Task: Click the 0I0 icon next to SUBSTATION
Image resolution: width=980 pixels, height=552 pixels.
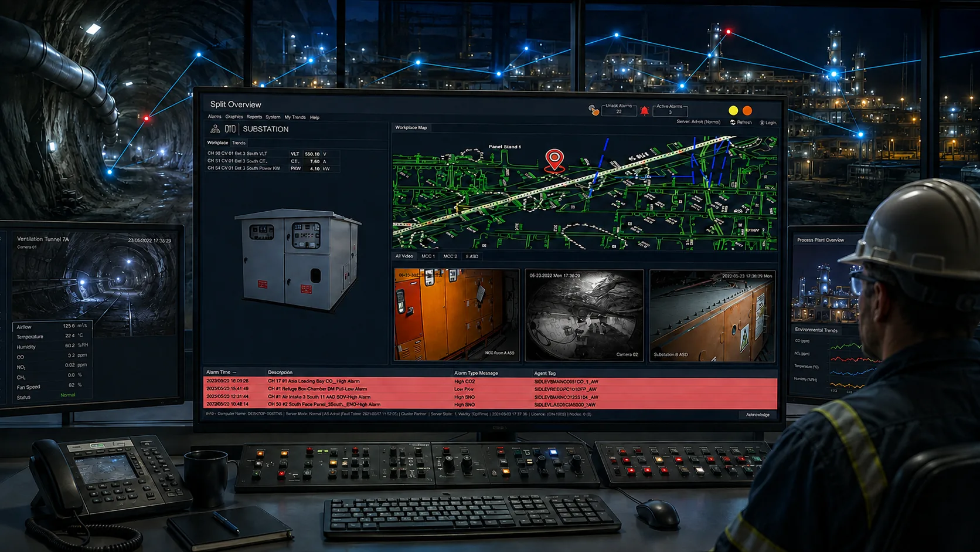Action: click(x=230, y=129)
